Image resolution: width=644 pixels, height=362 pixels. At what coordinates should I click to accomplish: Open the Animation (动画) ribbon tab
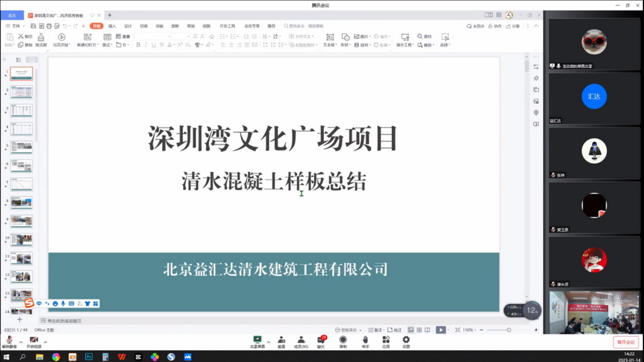point(159,26)
